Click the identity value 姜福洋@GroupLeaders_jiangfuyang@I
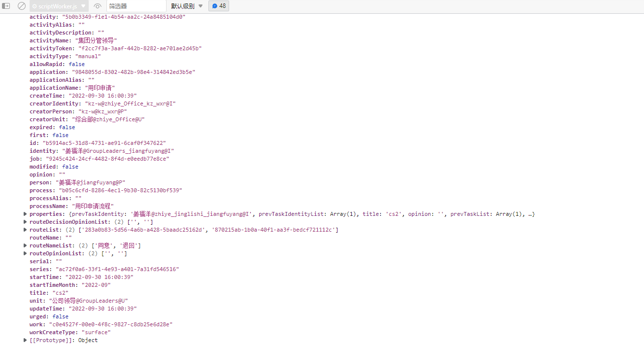 click(x=118, y=151)
